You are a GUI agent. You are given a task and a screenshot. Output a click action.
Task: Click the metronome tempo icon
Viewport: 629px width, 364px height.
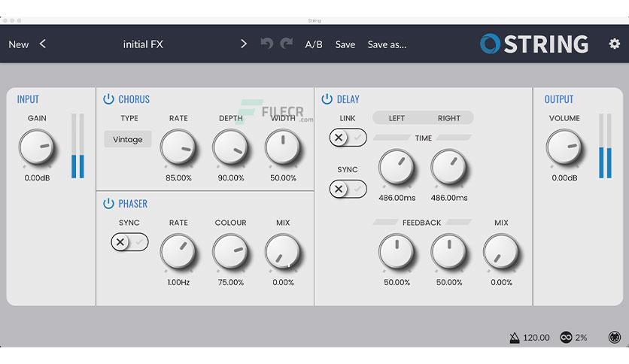515,338
